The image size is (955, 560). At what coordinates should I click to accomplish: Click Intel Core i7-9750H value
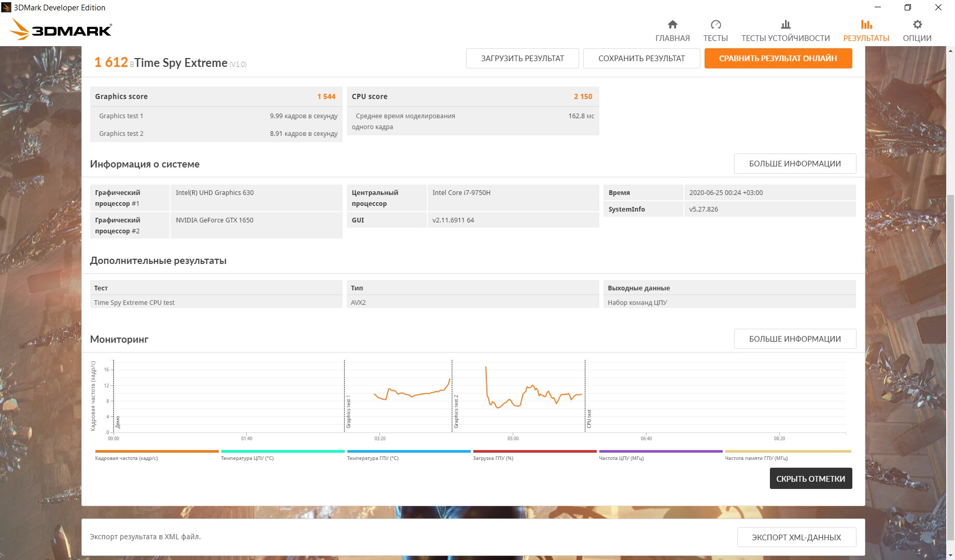[461, 193]
